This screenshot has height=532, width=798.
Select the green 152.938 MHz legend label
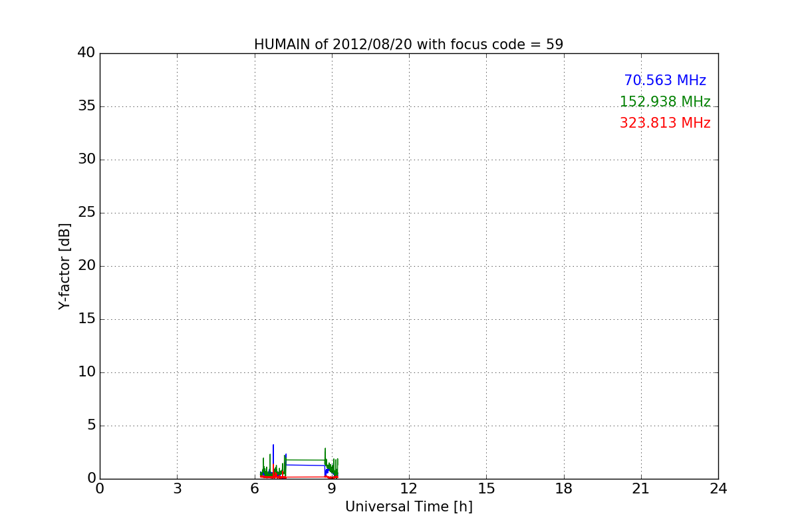665,102
